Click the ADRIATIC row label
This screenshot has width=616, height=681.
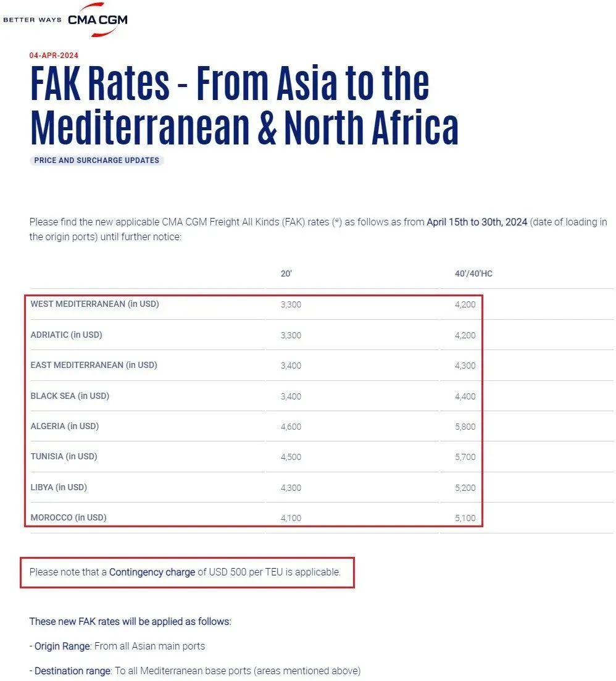click(x=66, y=335)
